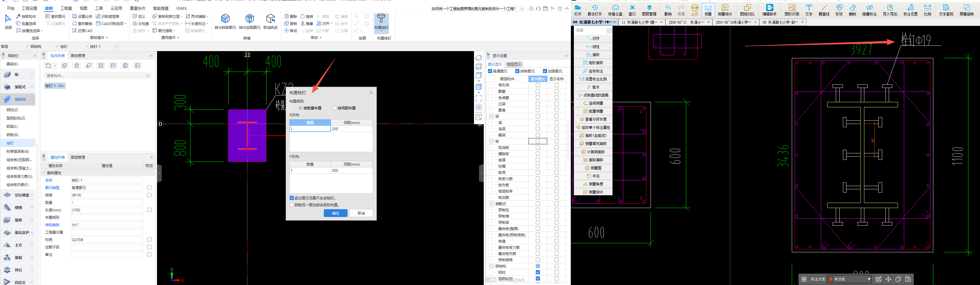This screenshot has height=285, width=980.
Task: Expand the 装配式 navigation section
Action: (x=32, y=87)
